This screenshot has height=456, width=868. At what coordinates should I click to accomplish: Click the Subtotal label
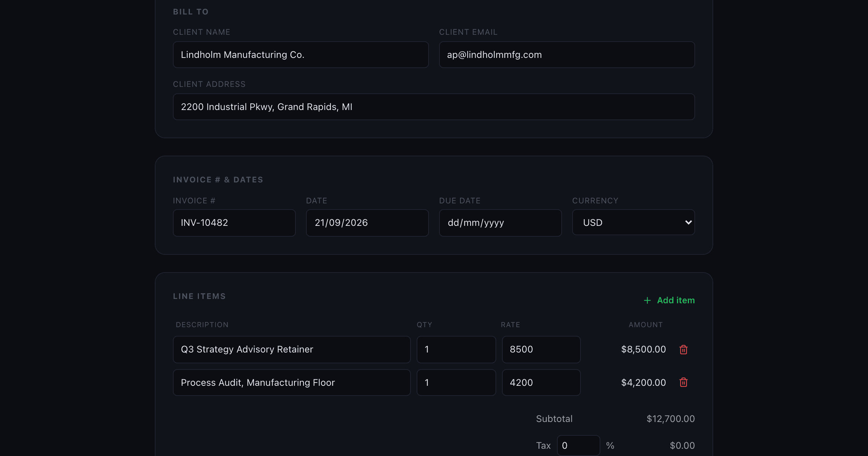tap(554, 419)
